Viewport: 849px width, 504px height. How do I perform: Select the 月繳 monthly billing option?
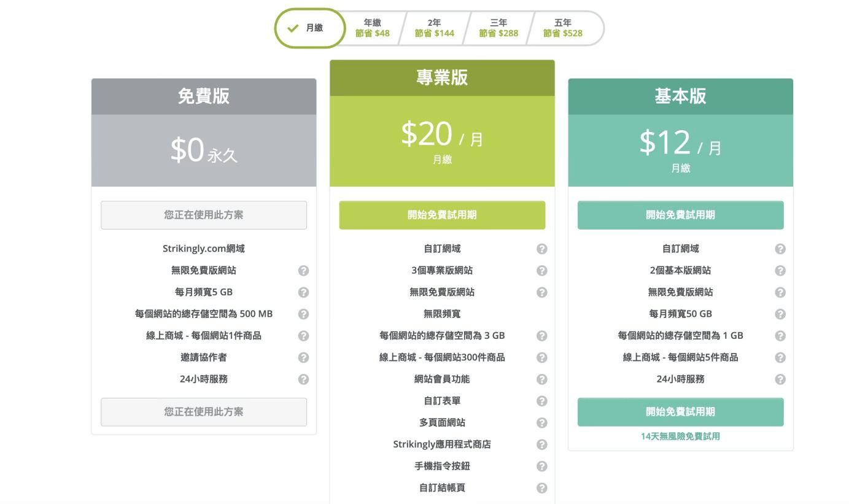click(x=309, y=28)
